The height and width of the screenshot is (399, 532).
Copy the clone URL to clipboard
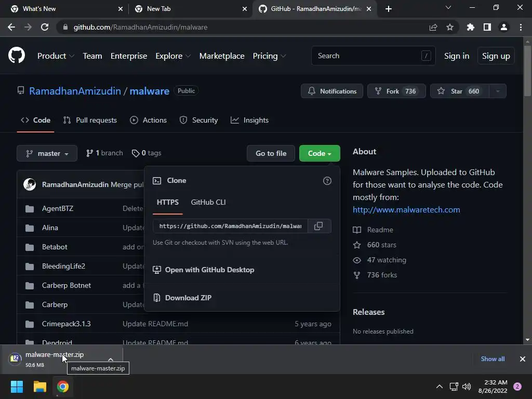[x=318, y=226]
